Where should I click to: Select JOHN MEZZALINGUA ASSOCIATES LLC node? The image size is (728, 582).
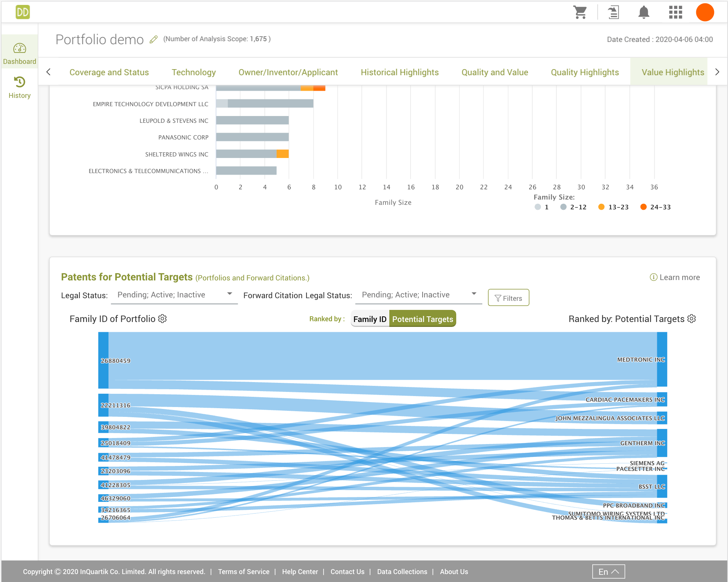click(x=662, y=418)
